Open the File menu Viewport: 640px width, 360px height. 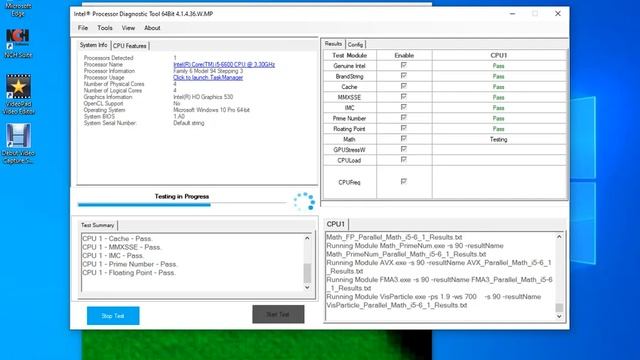(83, 28)
